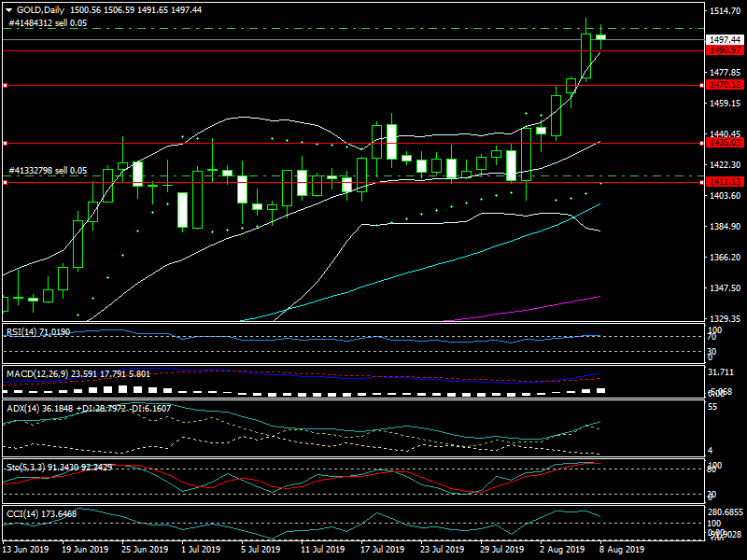Viewport: 747px width, 560px height.
Task: Click the 1459.15 price scale value
Action: (x=726, y=104)
